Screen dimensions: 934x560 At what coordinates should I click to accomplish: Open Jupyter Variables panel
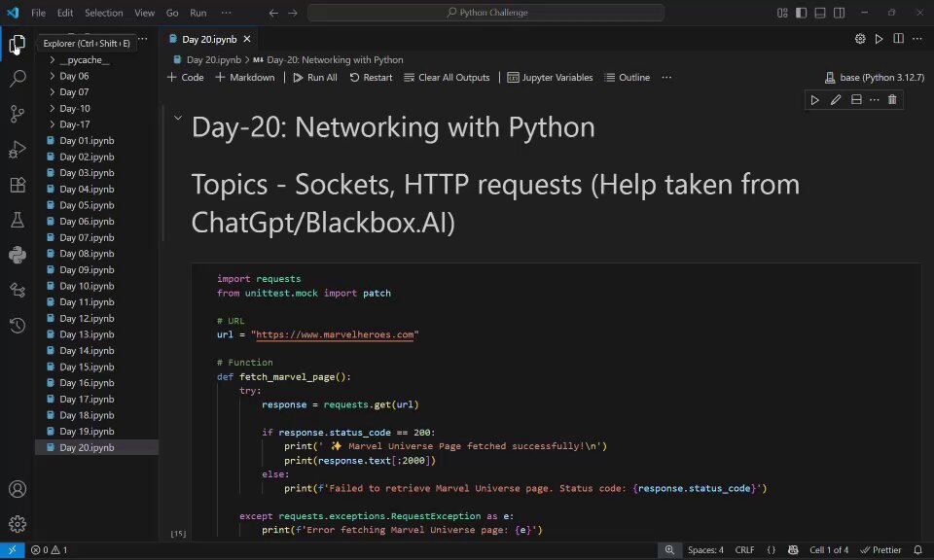pos(550,78)
